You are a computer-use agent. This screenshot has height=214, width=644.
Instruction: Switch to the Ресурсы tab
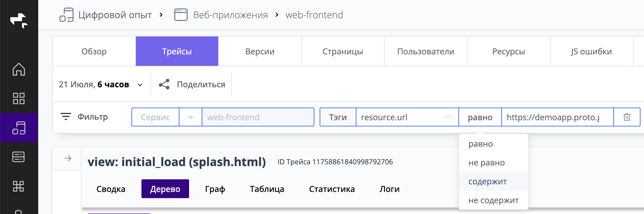pyautogui.click(x=509, y=51)
